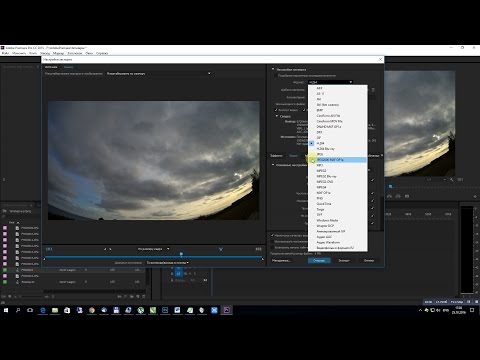Collapse the Summary section triangle
Image resolution: width=480 pixels, height=360 pixels.
(x=277, y=116)
